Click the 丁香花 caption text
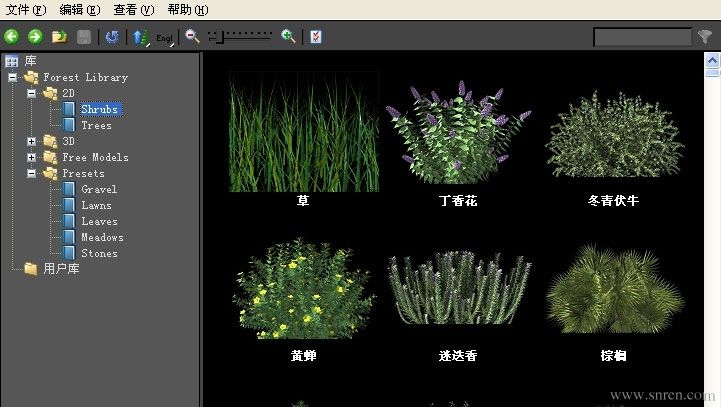 click(458, 201)
